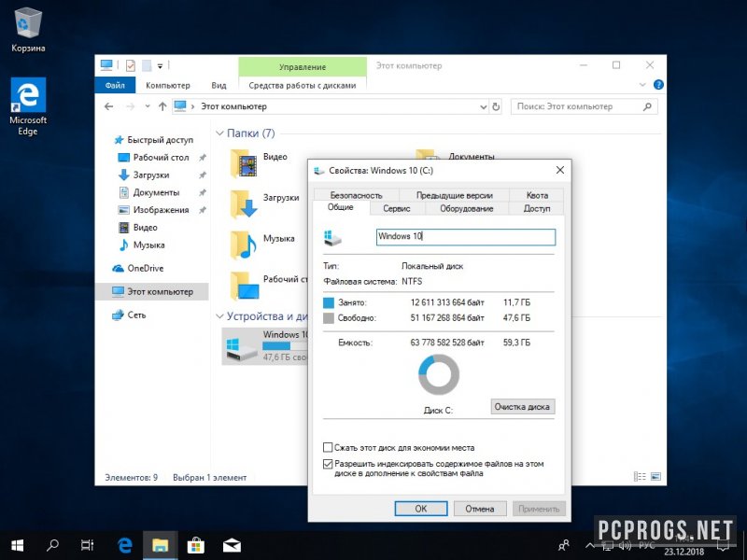The image size is (747, 560).
Task: Collapse the Папки (7) group
Action: point(219,133)
